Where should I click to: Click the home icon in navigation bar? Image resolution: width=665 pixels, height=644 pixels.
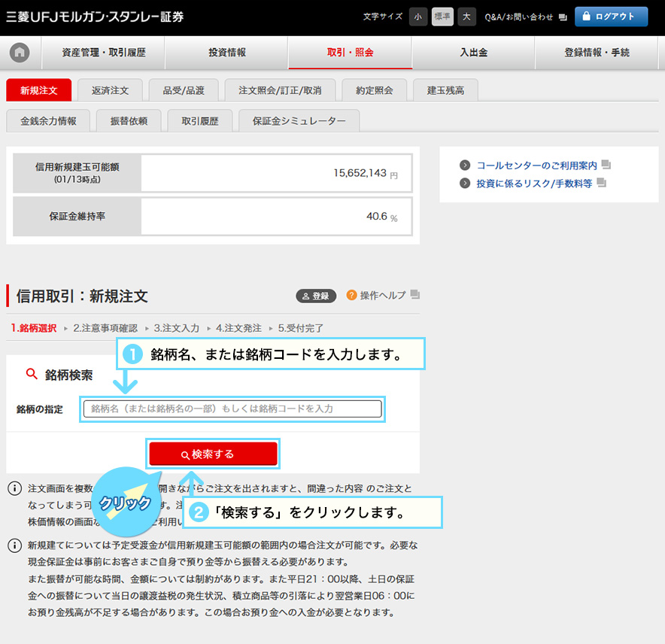(x=20, y=53)
